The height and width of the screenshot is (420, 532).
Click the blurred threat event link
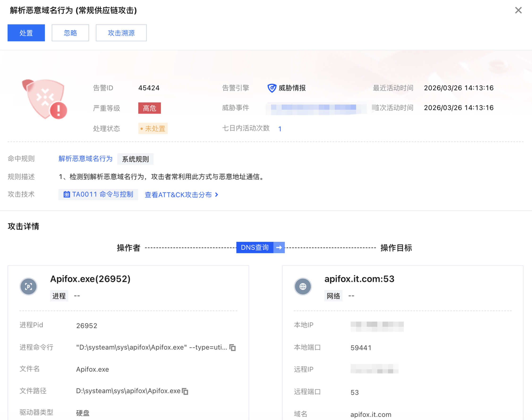click(313, 108)
